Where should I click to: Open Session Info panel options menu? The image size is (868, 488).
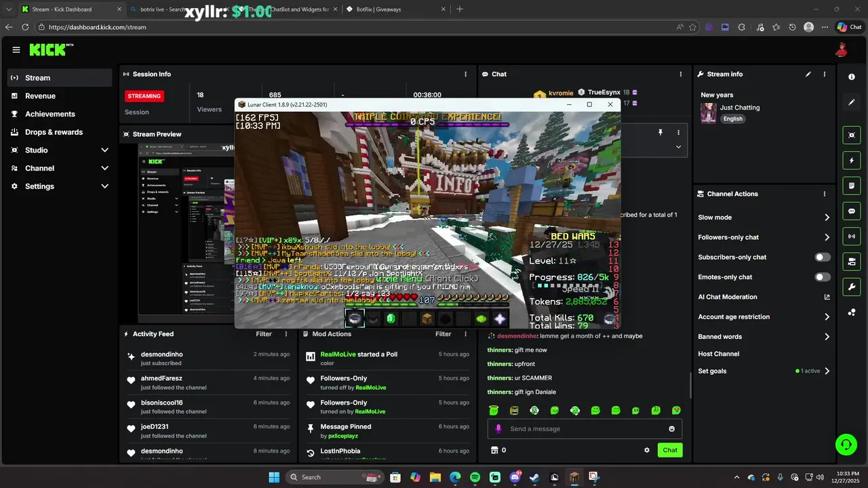pos(465,74)
